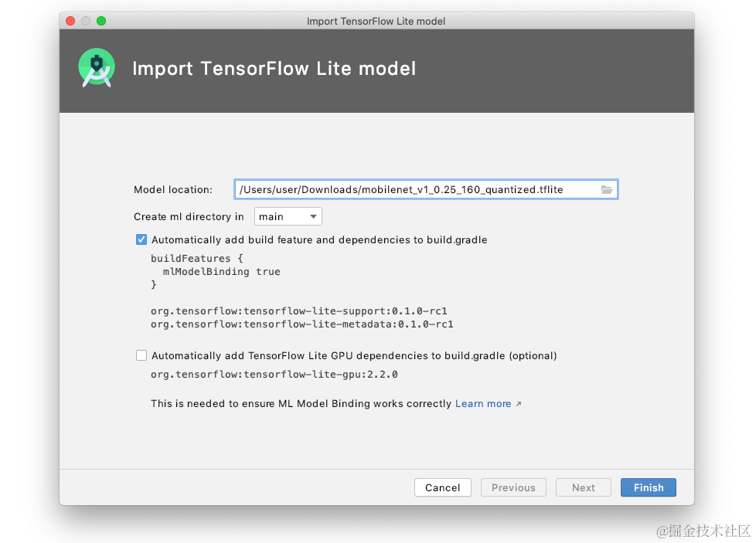756x543 pixels.
Task: Click the green zoom traffic light
Action: coord(100,21)
